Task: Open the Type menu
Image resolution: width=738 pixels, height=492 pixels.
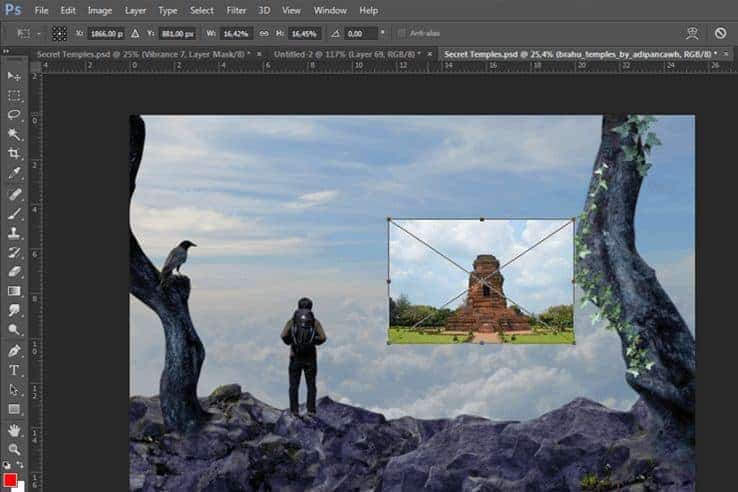Action: point(168,10)
